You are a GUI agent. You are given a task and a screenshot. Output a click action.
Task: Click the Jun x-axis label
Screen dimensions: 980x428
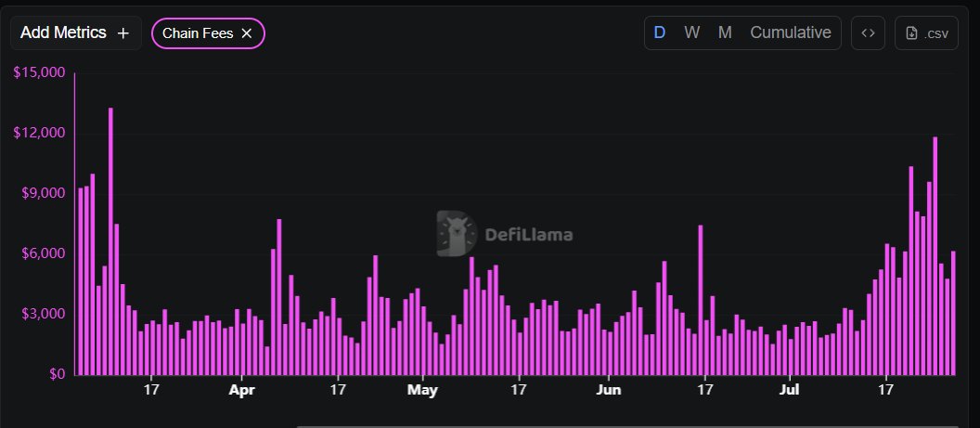coord(608,391)
